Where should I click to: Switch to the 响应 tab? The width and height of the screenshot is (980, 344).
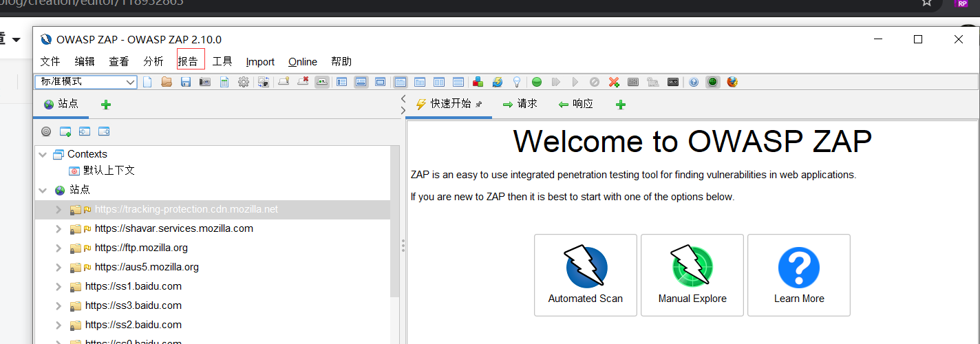point(575,104)
